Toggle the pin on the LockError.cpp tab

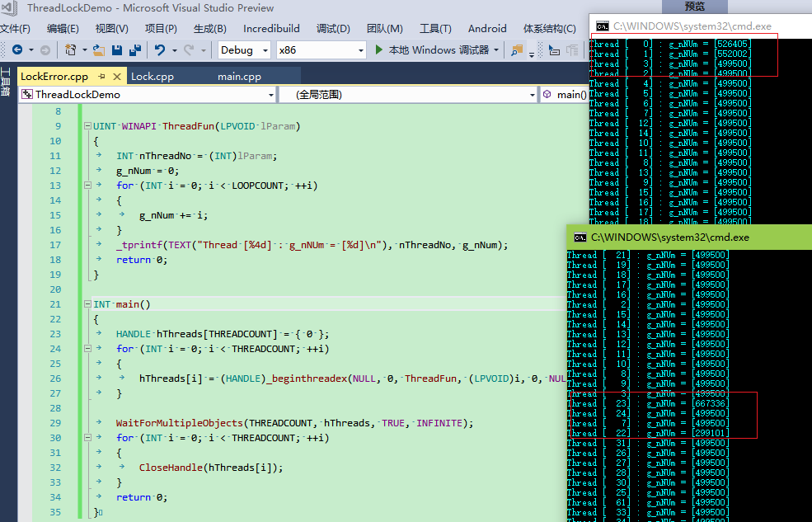(x=102, y=76)
